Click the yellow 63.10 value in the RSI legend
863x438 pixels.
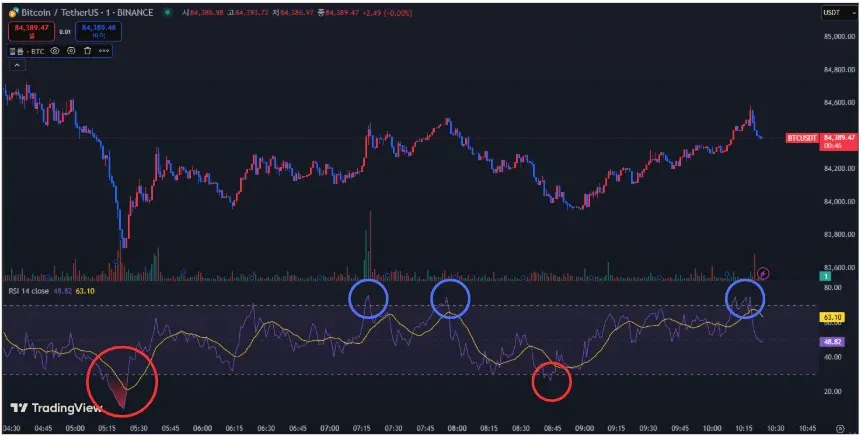click(x=84, y=291)
